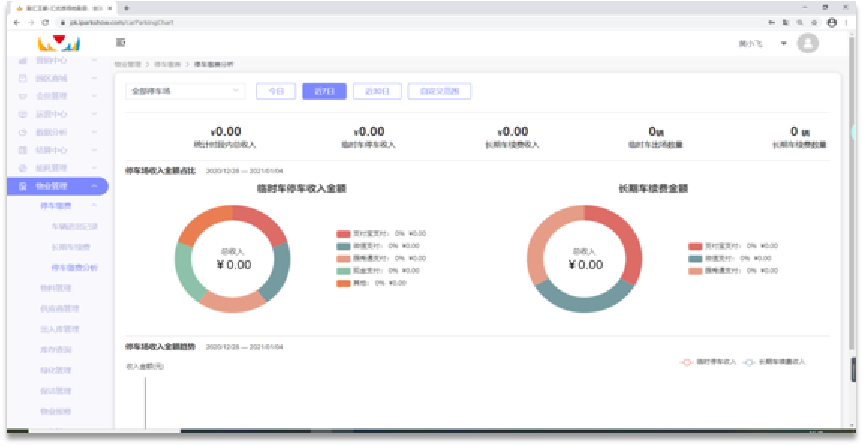Image resolution: width=863 pixels, height=446 pixels.
Task: Open user account dropdown arrow near username
Action: (783, 43)
